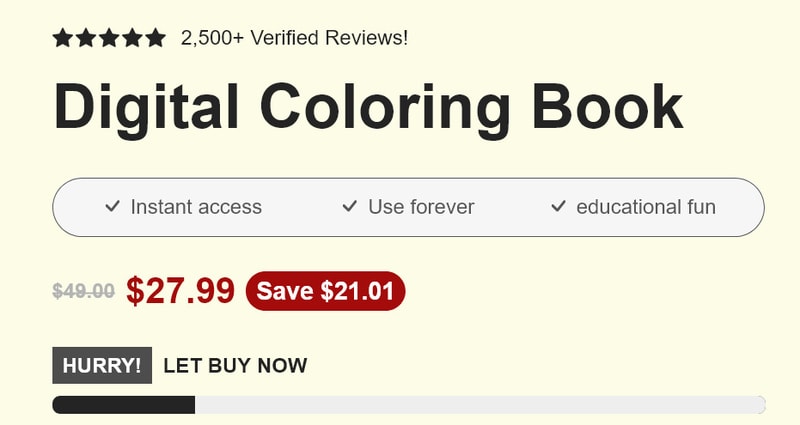Select the educational fun text
The width and height of the screenshot is (800, 425).
coord(646,207)
